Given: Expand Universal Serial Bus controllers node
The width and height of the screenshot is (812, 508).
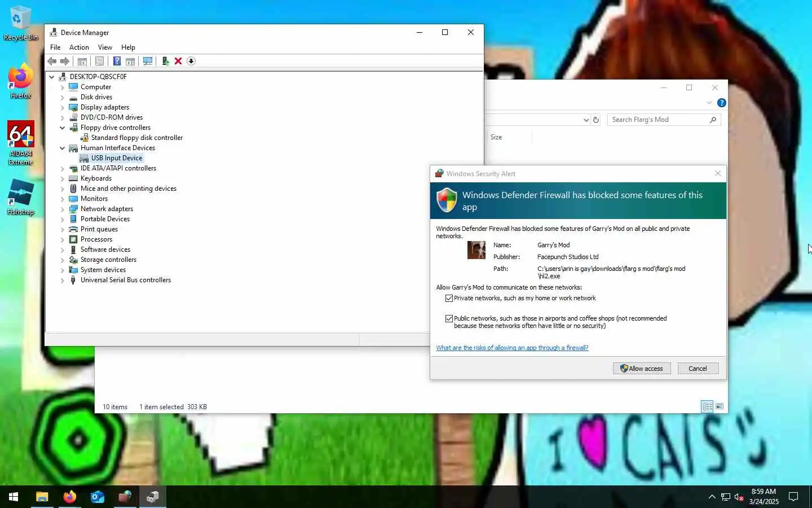Looking at the screenshot, I should point(63,281).
